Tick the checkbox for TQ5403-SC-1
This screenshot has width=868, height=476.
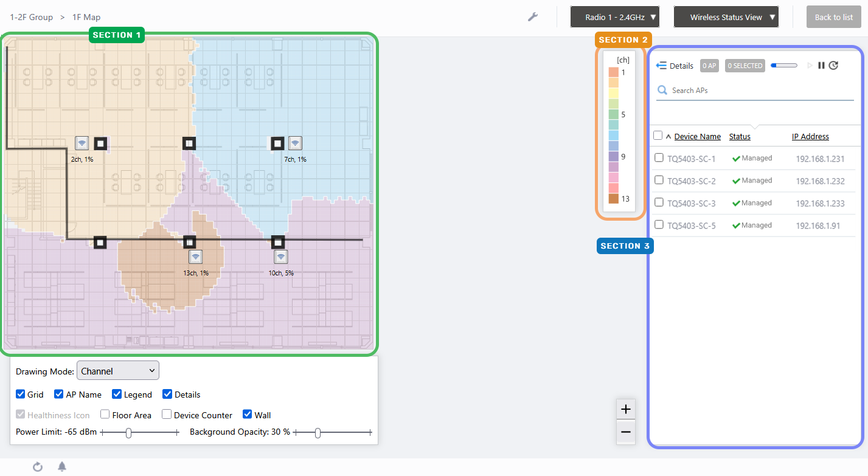point(659,158)
